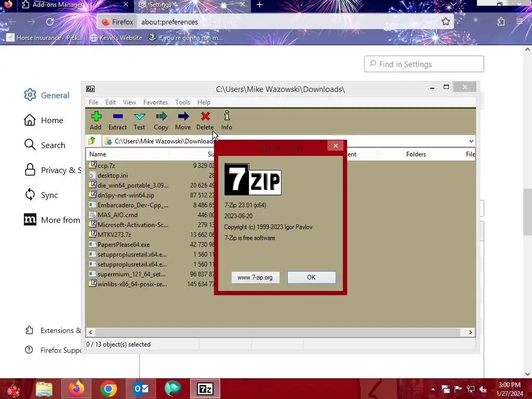532x399 pixels.
Task: Open Outlook from the taskbar
Action: (141, 389)
